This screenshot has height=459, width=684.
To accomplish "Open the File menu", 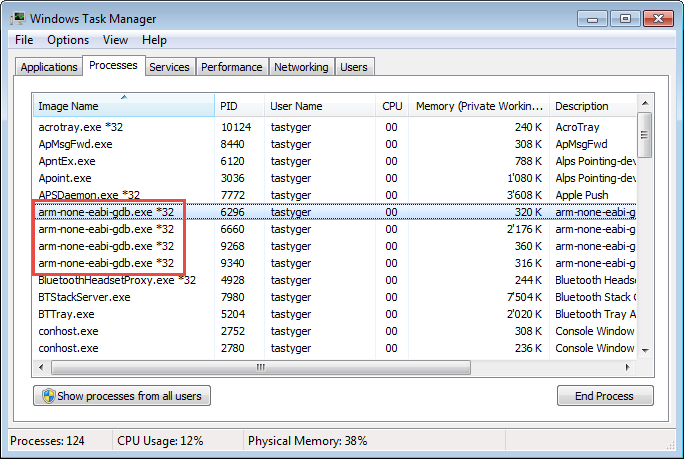I will 24,40.
